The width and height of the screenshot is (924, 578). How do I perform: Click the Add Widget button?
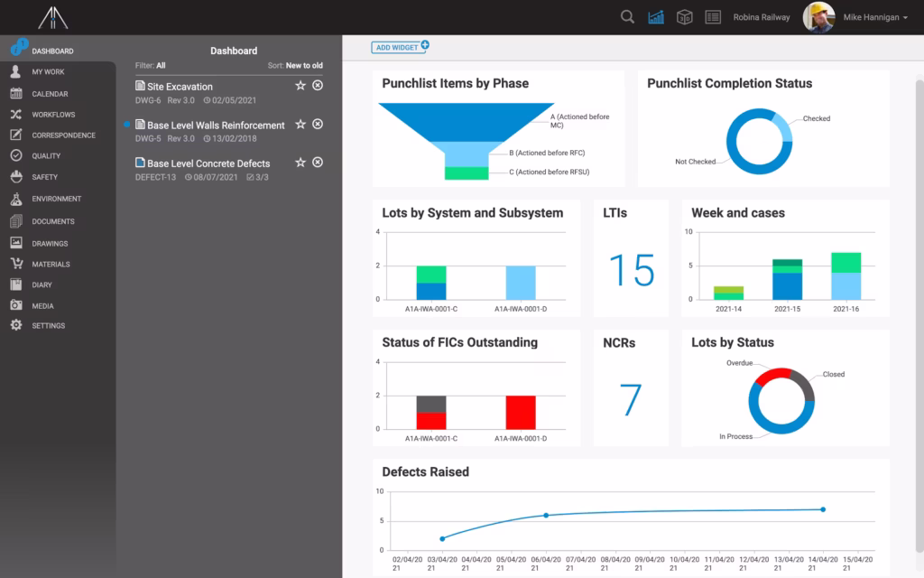[400, 47]
